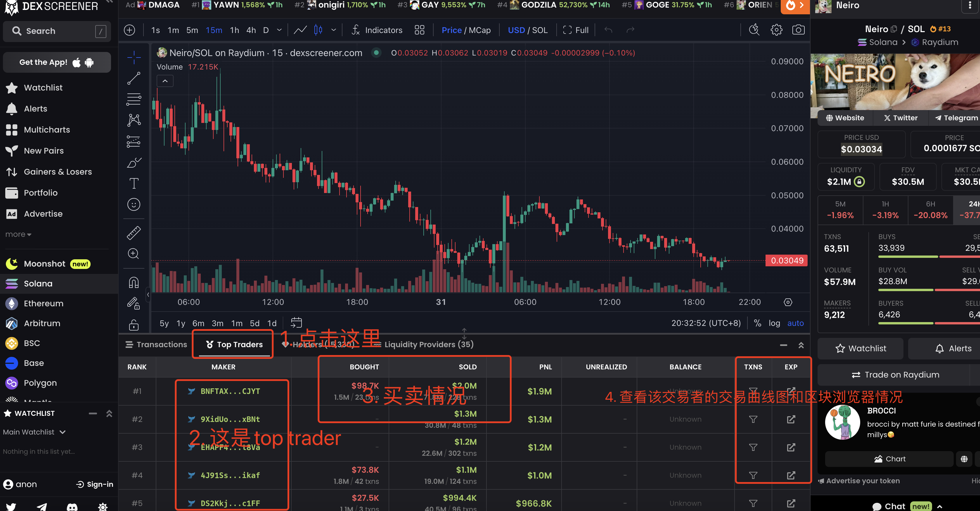
Task: Select the ruler measure tool
Action: click(134, 233)
